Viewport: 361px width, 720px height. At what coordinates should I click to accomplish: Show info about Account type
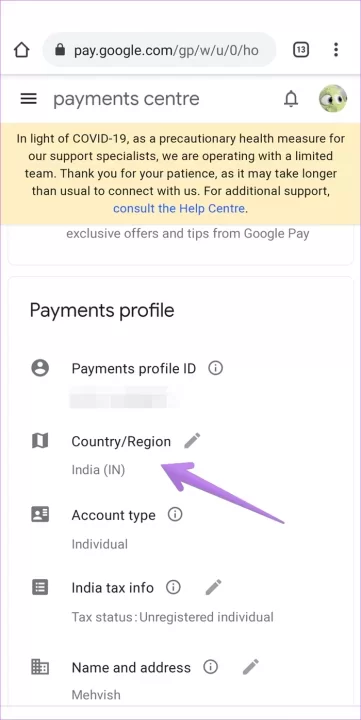tap(175, 515)
